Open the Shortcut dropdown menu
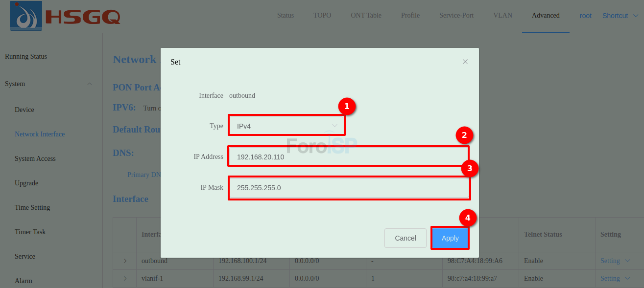Image resolution: width=644 pixels, height=288 pixels. click(x=620, y=16)
